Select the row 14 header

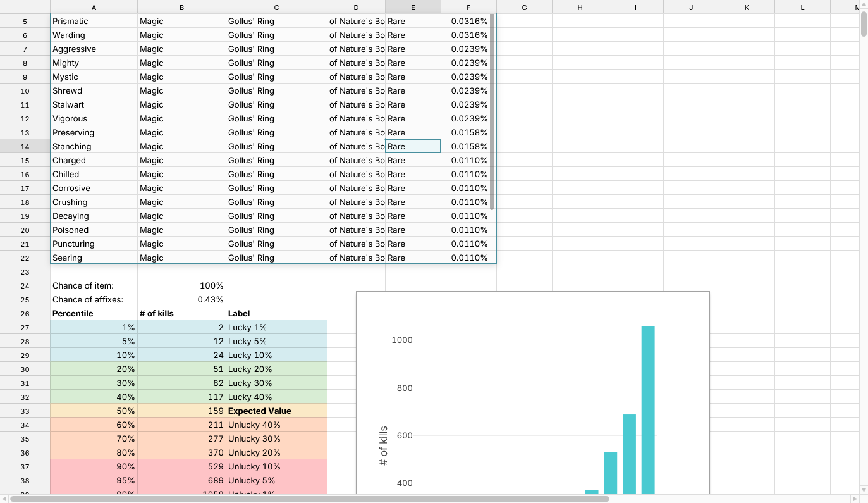tap(25, 146)
